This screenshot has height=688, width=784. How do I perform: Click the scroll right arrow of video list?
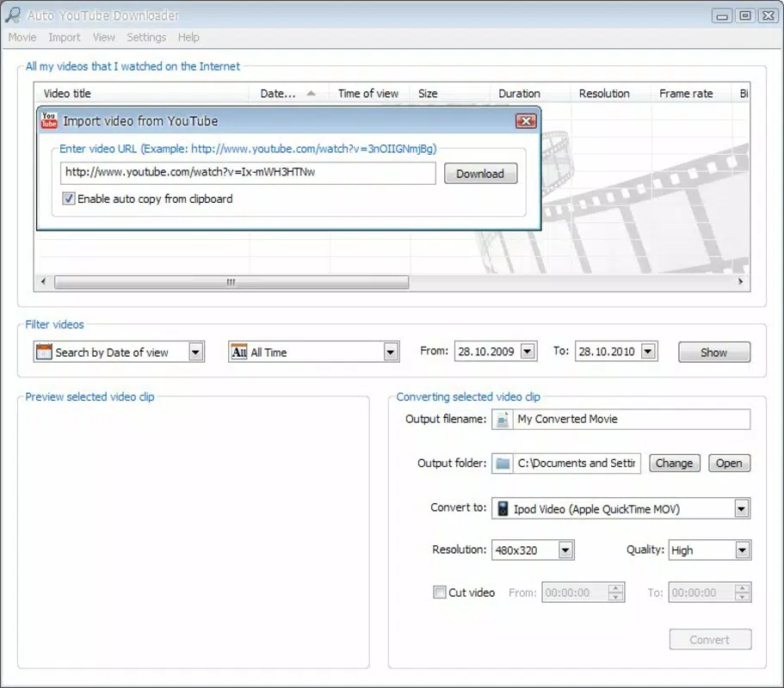740,282
